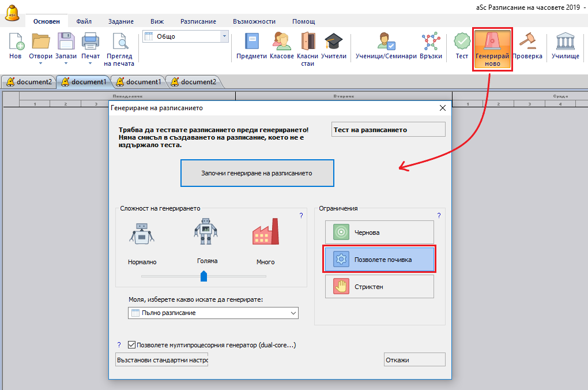588x390 pixels.
Task: Select the Чернова constraints option
Action: pos(379,232)
